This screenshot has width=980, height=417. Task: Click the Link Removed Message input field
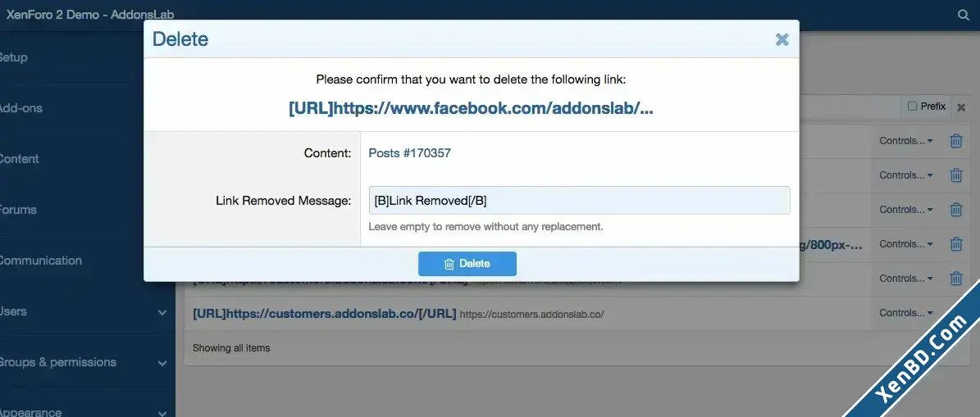point(579,201)
